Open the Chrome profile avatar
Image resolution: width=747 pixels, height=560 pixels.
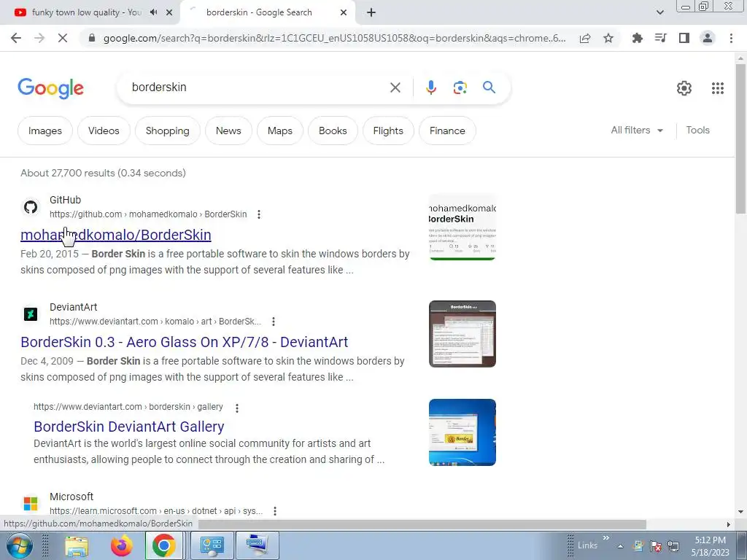pyautogui.click(x=708, y=38)
